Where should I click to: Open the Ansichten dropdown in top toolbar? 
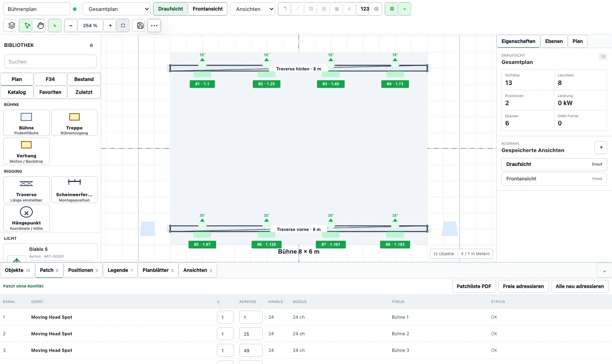pyautogui.click(x=253, y=9)
